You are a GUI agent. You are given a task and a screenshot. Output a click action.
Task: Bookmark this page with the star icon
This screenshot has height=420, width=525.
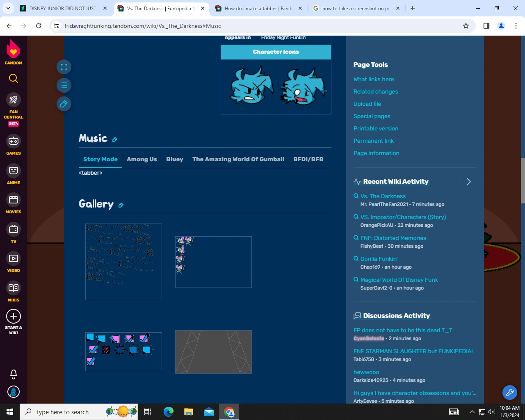[x=466, y=26]
